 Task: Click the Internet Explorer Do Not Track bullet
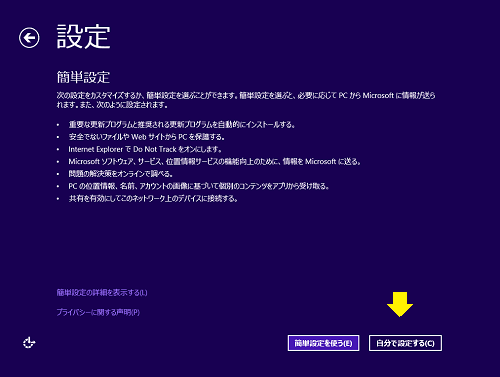pos(145,149)
